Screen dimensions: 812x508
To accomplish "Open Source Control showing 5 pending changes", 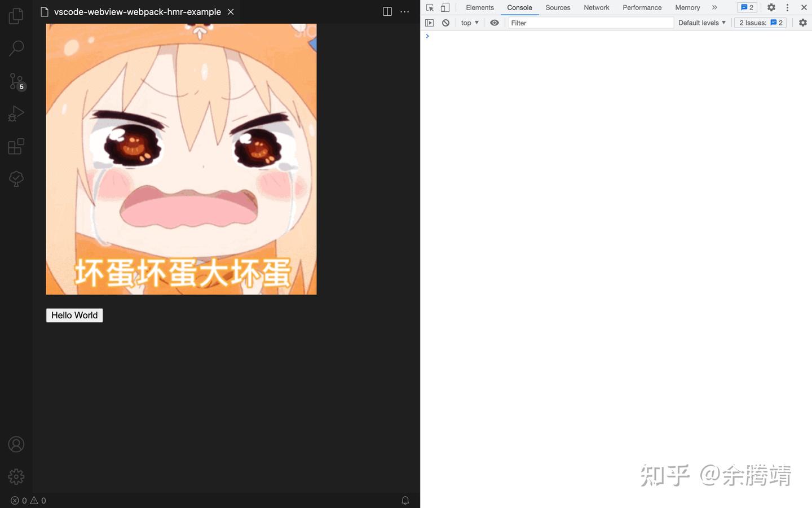I will coord(15,81).
